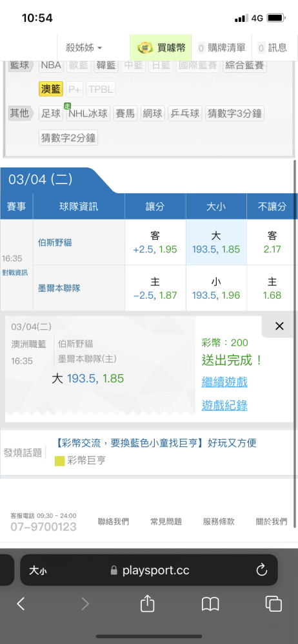This screenshot has height=644, width=298.
Task: Pick 主 −2.5, 1.87 spread cell
Action: click(155, 288)
